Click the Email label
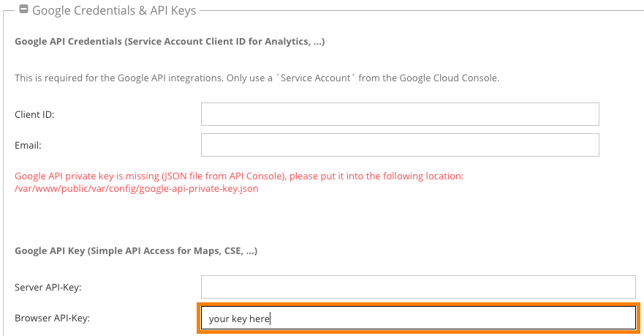The height and width of the screenshot is (336, 644). click(28, 146)
